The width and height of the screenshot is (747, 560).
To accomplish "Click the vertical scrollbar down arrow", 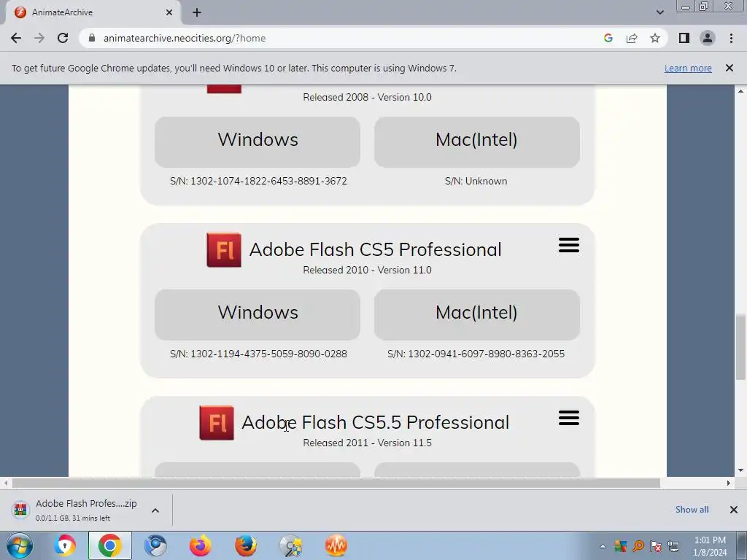I will [x=740, y=470].
